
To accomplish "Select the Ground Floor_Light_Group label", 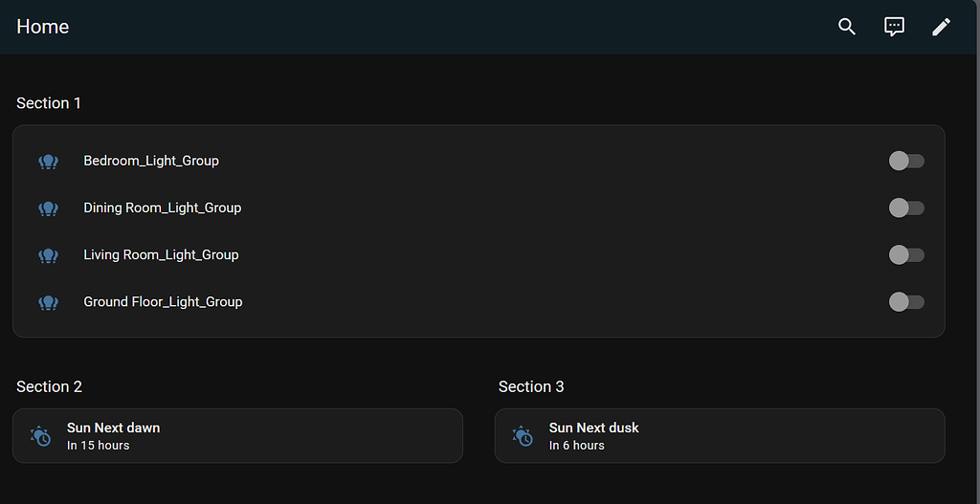I will tap(163, 301).
